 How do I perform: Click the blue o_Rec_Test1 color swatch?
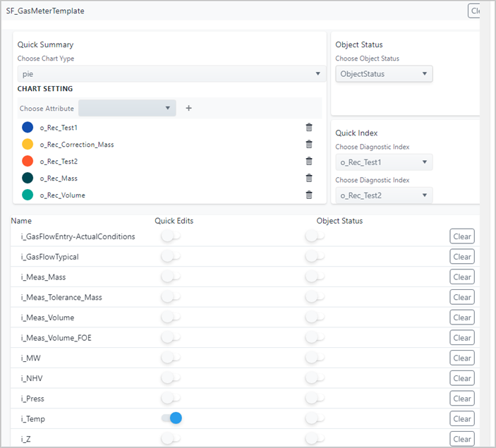click(x=28, y=127)
